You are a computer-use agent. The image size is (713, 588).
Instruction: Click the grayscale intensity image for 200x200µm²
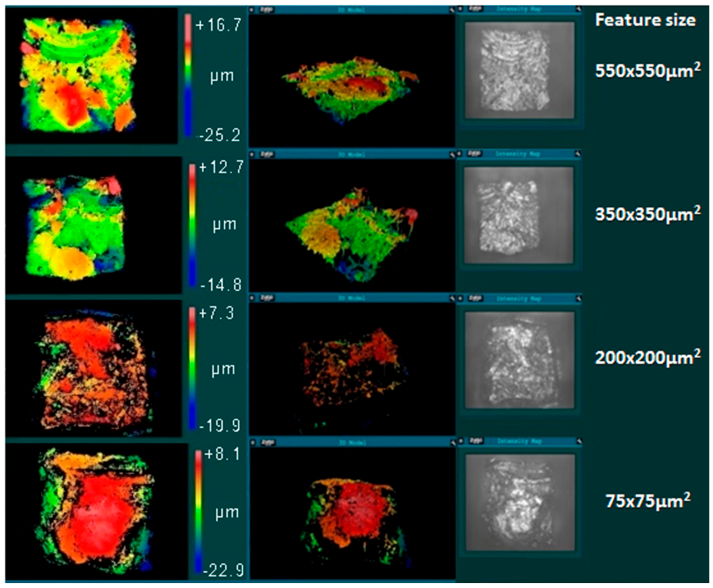(x=519, y=360)
